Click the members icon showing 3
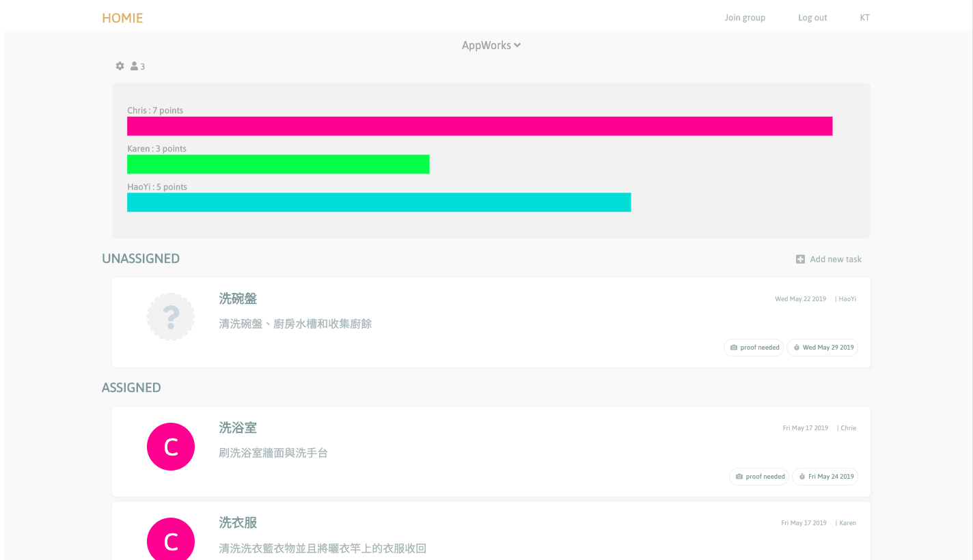Image resolution: width=973 pixels, height=560 pixels. [x=137, y=66]
